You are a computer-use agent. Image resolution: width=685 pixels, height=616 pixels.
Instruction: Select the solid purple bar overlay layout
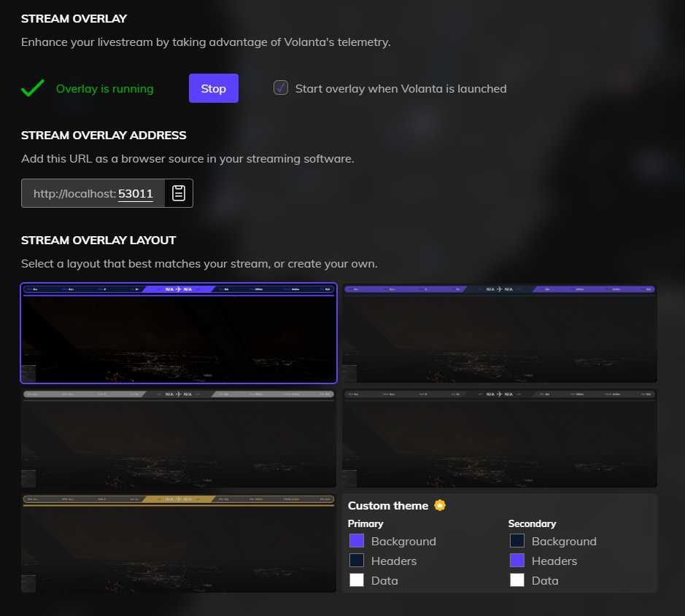coord(500,333)
